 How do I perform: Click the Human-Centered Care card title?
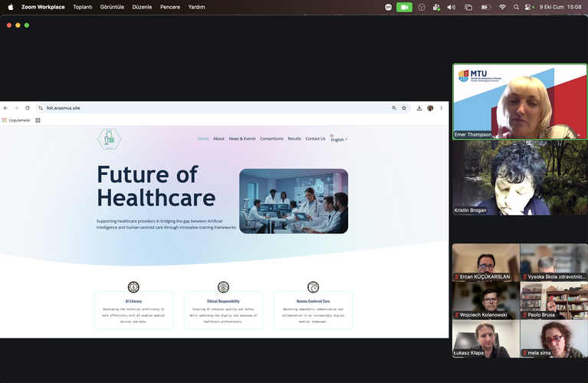coord(313,301)
